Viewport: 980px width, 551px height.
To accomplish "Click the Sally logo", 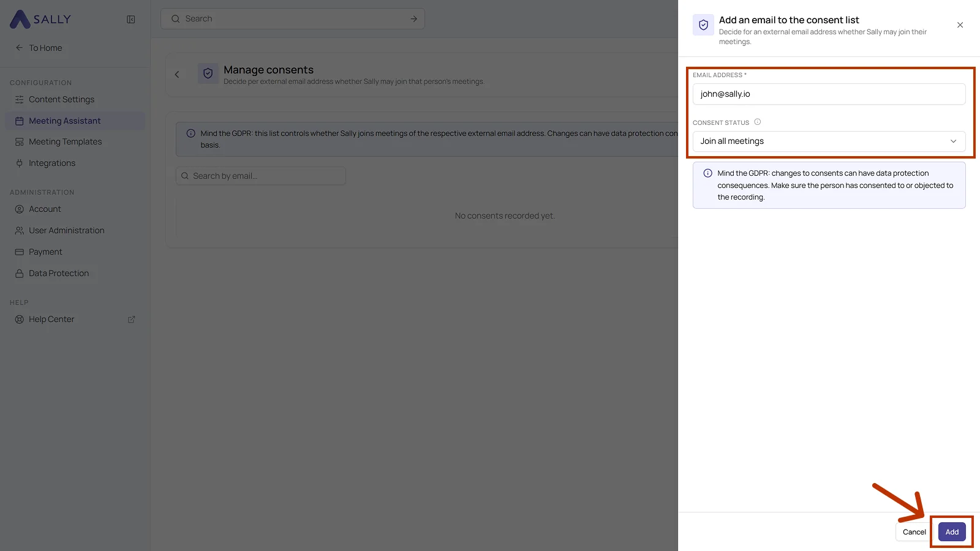I will (40, 19).
